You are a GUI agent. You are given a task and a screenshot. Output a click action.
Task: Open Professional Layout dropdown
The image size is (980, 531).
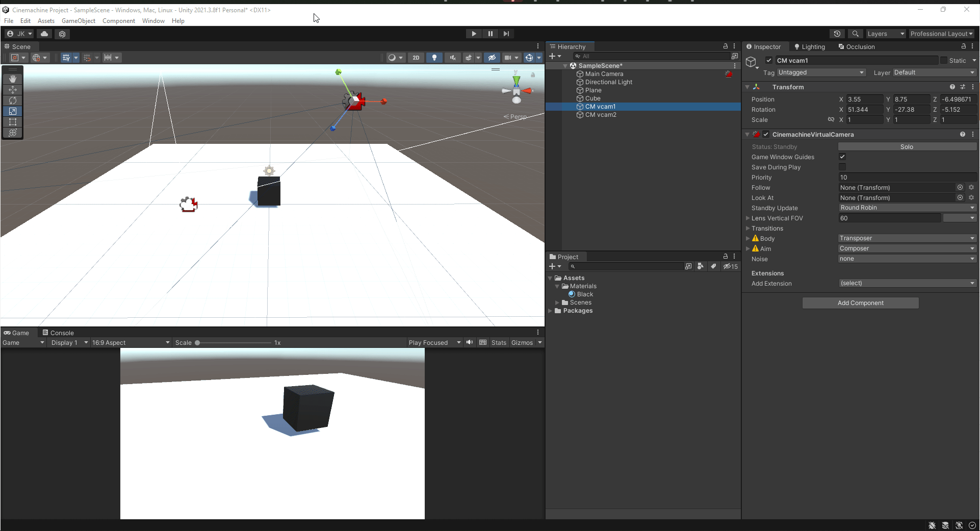942,34
